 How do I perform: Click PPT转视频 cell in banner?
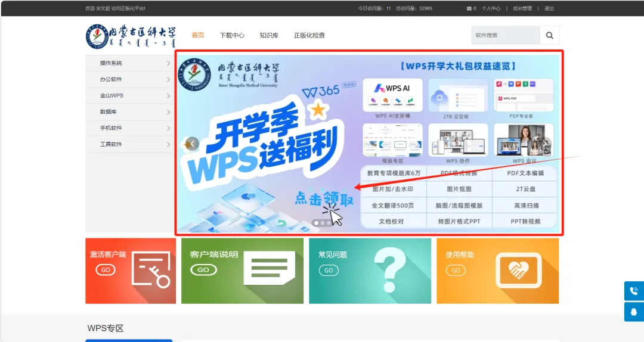click(x=525, y=221)
